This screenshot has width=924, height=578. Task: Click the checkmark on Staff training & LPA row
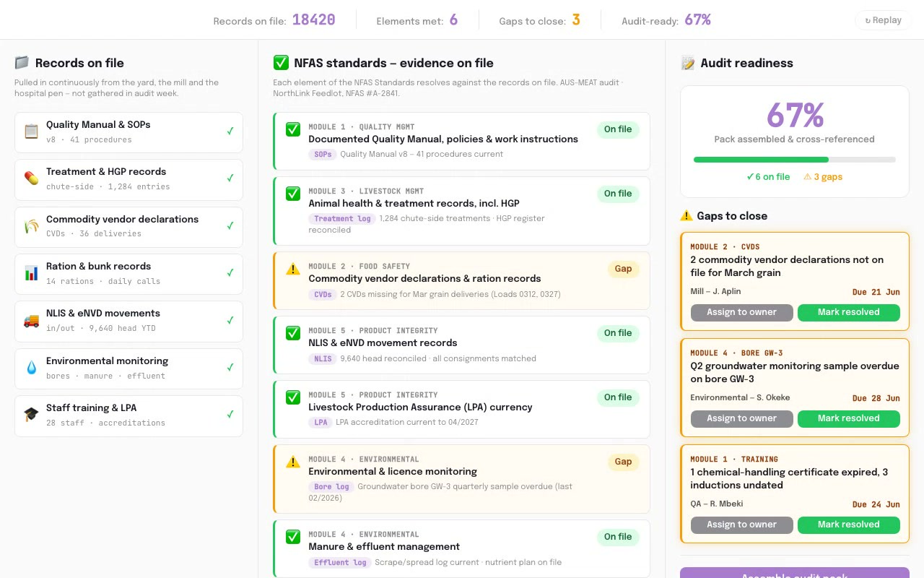tap(230, 415)
